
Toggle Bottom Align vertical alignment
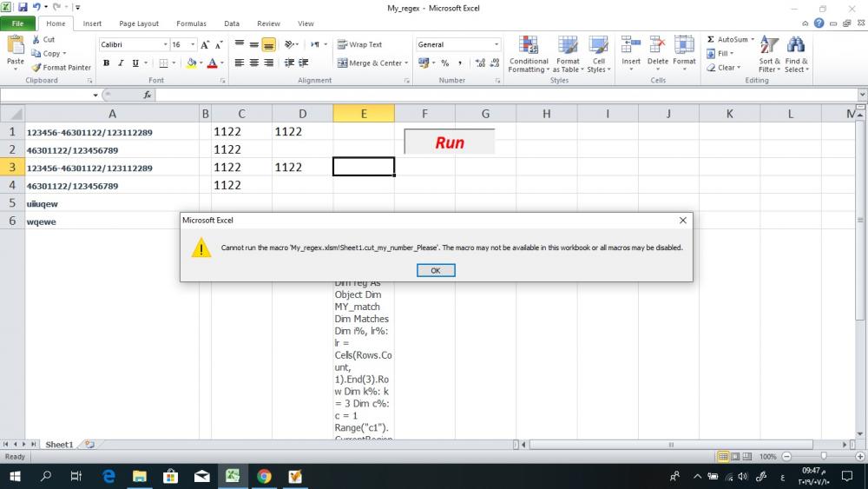[x=268, y=44]
